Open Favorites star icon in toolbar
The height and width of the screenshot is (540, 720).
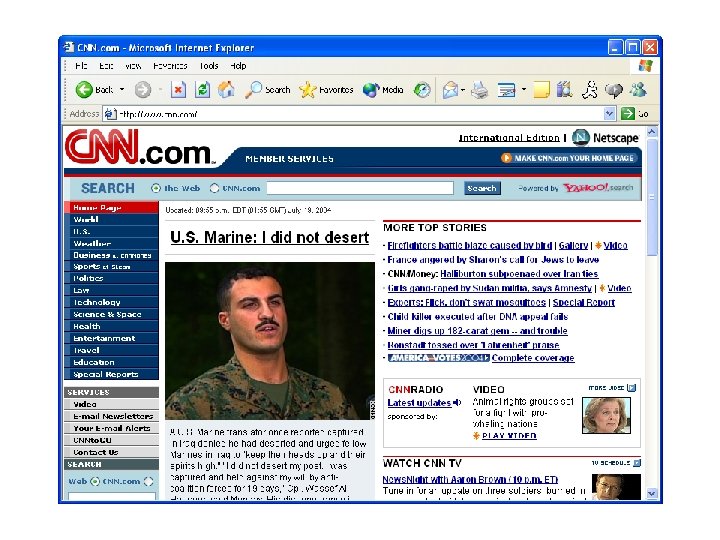tap(307, 90)
